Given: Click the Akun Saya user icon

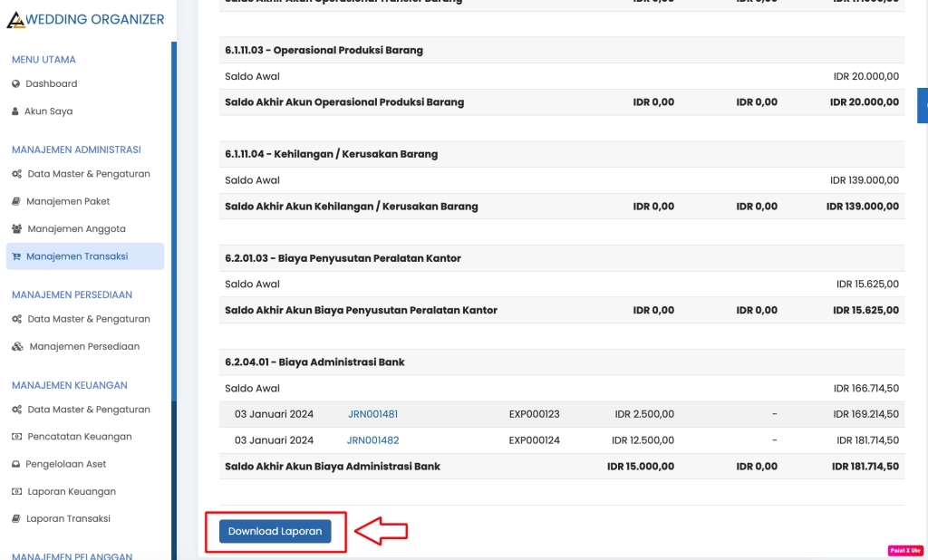Looking at the screenshot, I should tap(15, 111).
